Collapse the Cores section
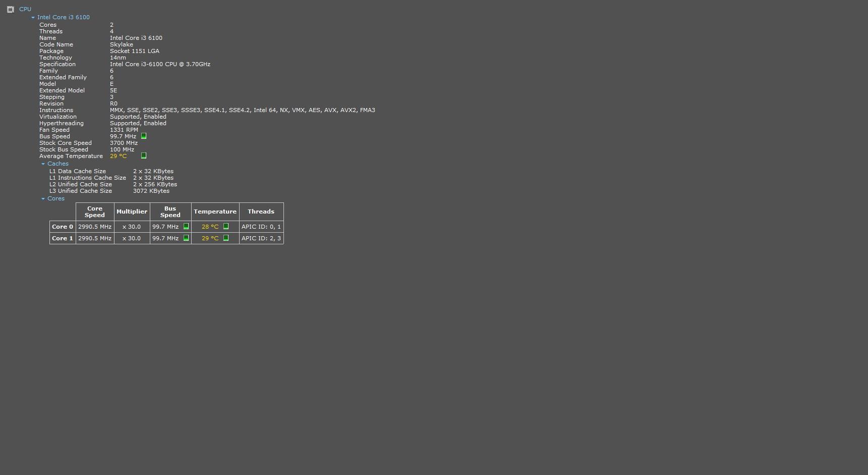This screenshot has height=475, width=868. pyautogui.click(x=43, y=199)
